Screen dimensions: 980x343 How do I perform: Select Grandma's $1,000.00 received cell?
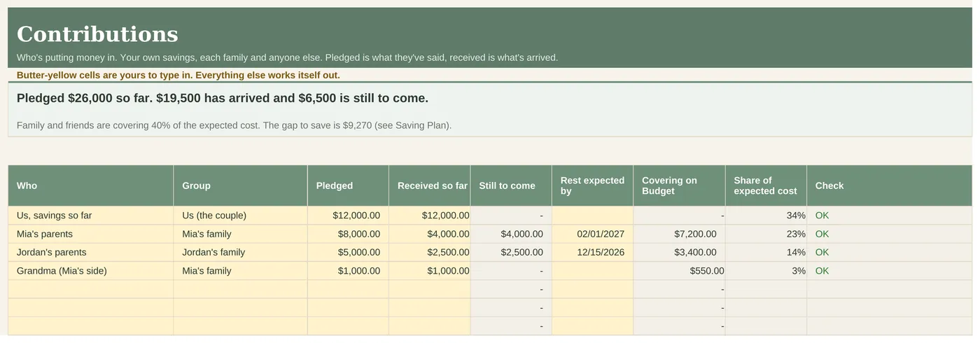pos(430,271)
